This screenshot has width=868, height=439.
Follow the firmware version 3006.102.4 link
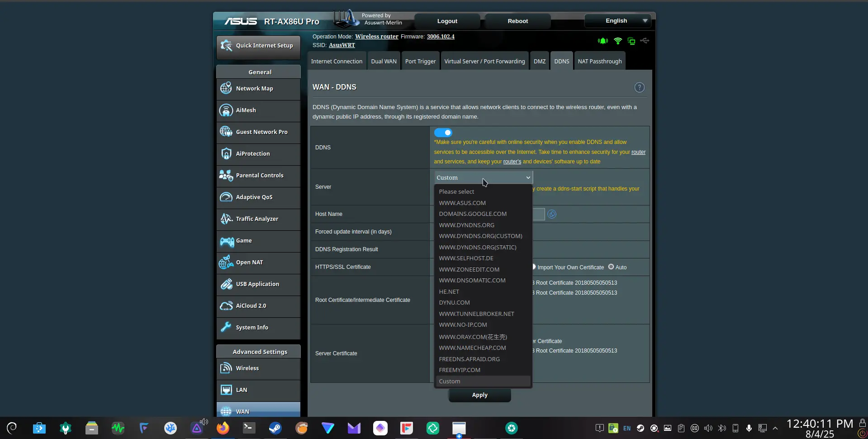coord(440,37)
